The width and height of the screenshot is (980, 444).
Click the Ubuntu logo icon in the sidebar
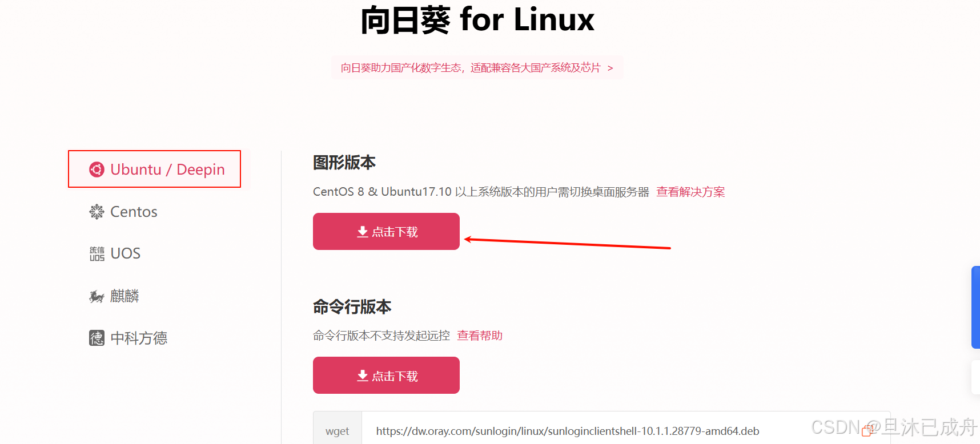tap(97, 169)
